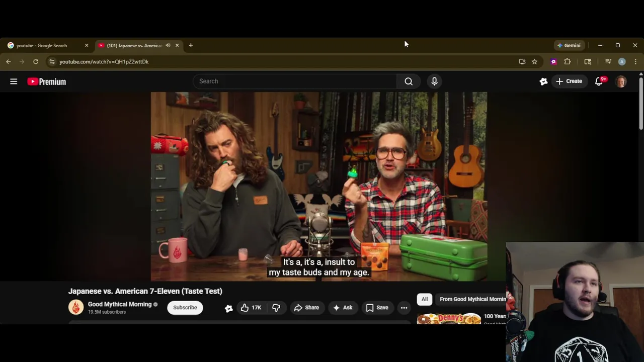
Task: Open the sparkle extension icon beside Create
Action: [543, 81]
